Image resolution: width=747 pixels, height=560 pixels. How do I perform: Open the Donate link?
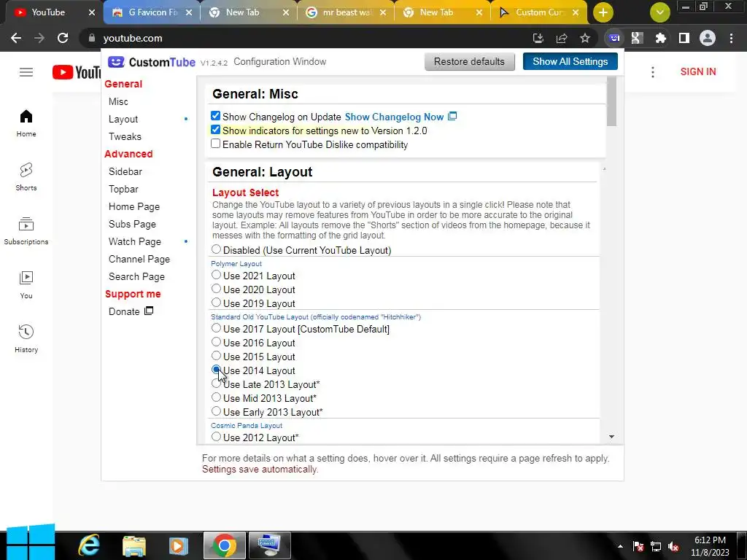click(x=131, y=311)
